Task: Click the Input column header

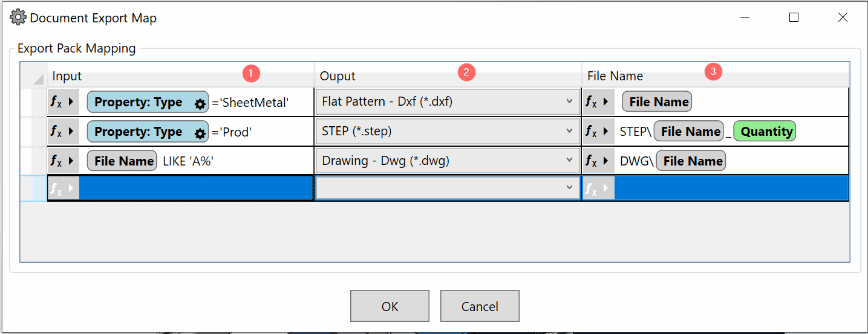Action: coord(67,76)
